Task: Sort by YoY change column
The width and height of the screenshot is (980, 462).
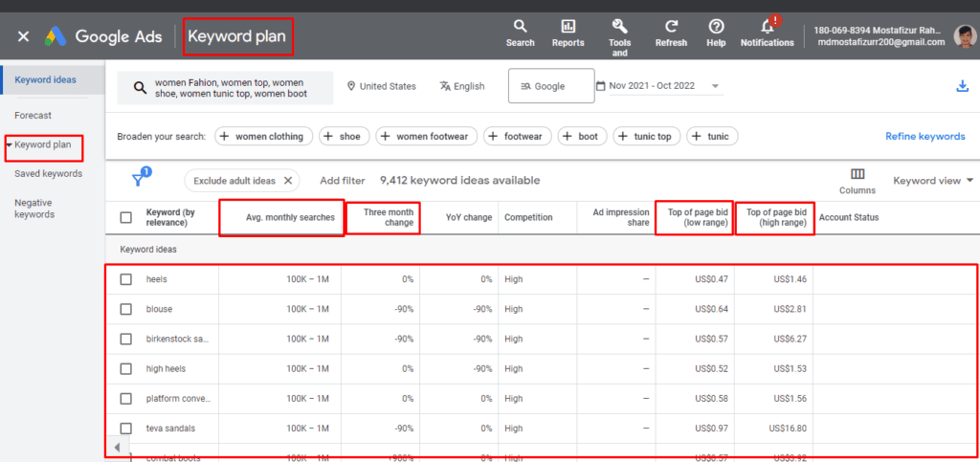Action: [470, 217]
